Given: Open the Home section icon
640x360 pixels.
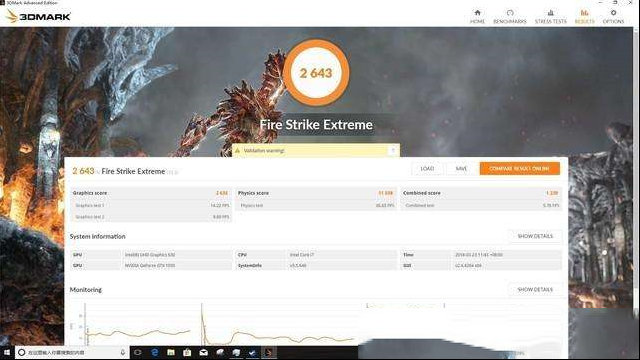Looking at the screenshot, I should [477, 13].
